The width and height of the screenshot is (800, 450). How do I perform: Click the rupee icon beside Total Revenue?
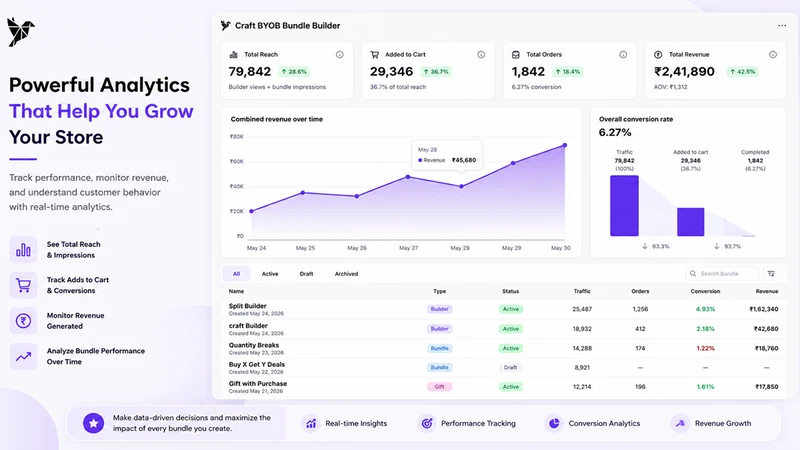658,55
